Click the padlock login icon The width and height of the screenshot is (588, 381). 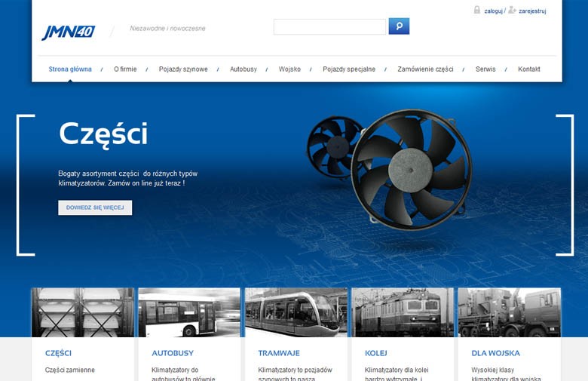477,11
